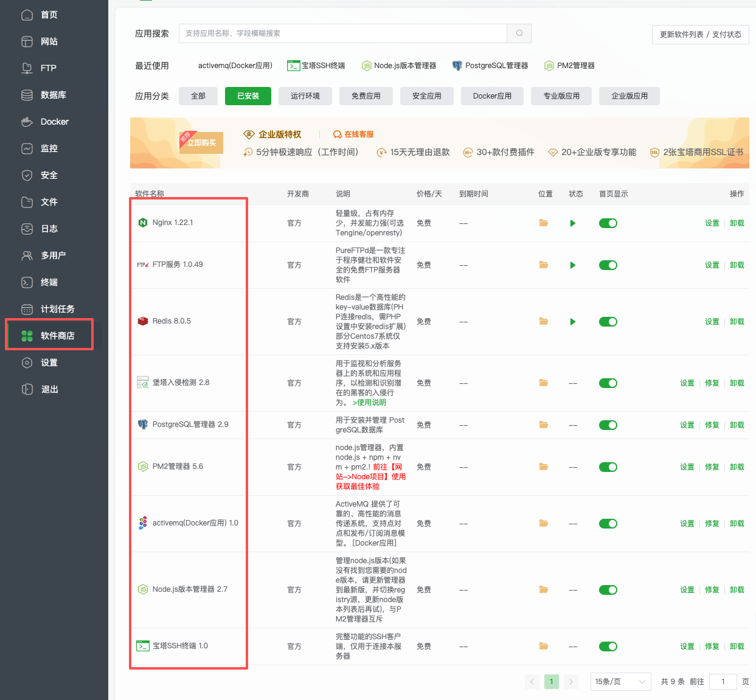Screen dimensions: 756x700
Task: Click 卸载 for FTP服务 1.0.49
Action: [737, 265]
